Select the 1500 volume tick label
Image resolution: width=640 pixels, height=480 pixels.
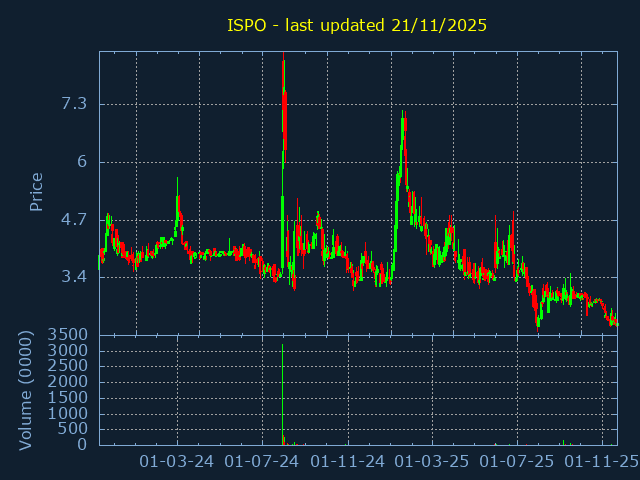coord(67,397)
